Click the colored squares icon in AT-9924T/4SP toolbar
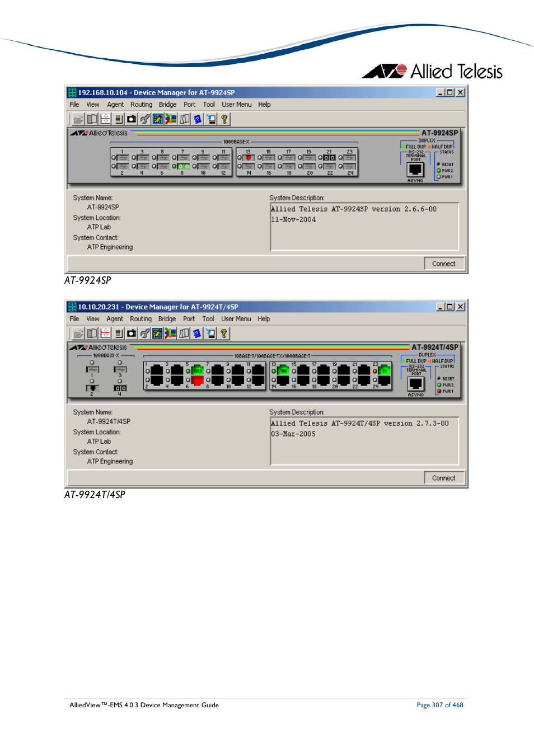The width and height of the screenshot is (534, 756). [171, 334]
